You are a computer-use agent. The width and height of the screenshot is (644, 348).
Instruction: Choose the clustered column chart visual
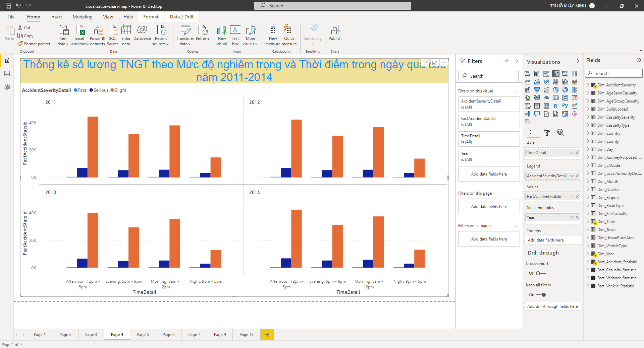pos(556,74)
